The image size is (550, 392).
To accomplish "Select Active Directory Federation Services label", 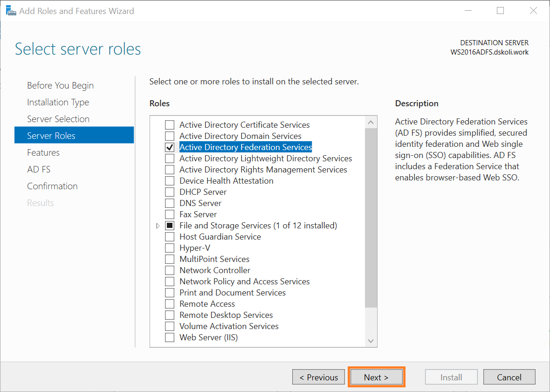I will pyautogui.click(x=246, y=147).
